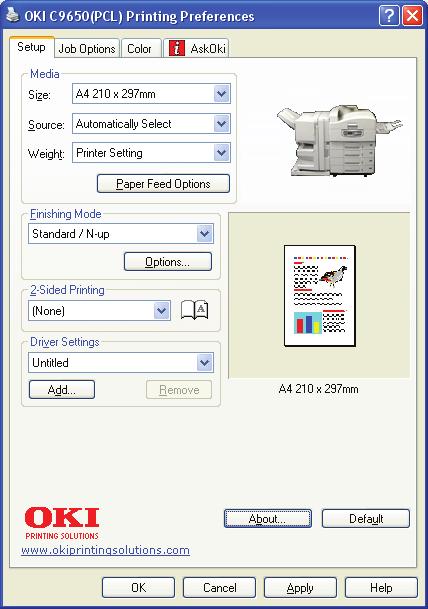Click the Driver Settings group label

coord(64,342)
